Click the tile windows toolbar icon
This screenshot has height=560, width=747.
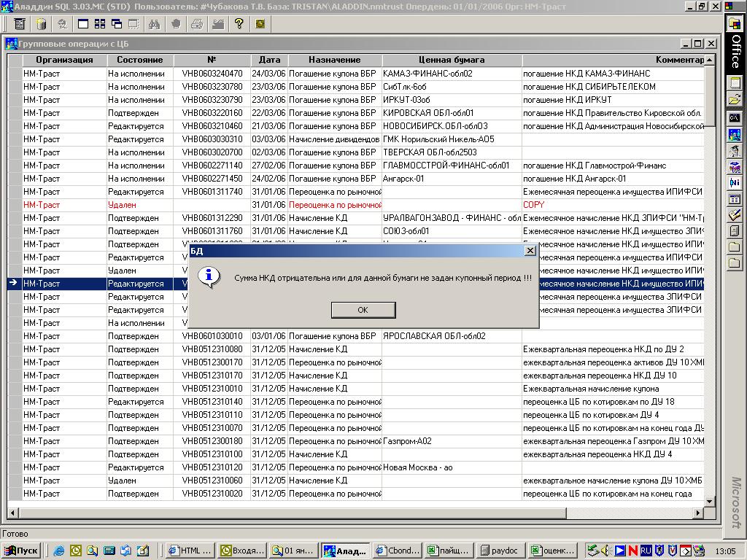(x=100, y=24)
